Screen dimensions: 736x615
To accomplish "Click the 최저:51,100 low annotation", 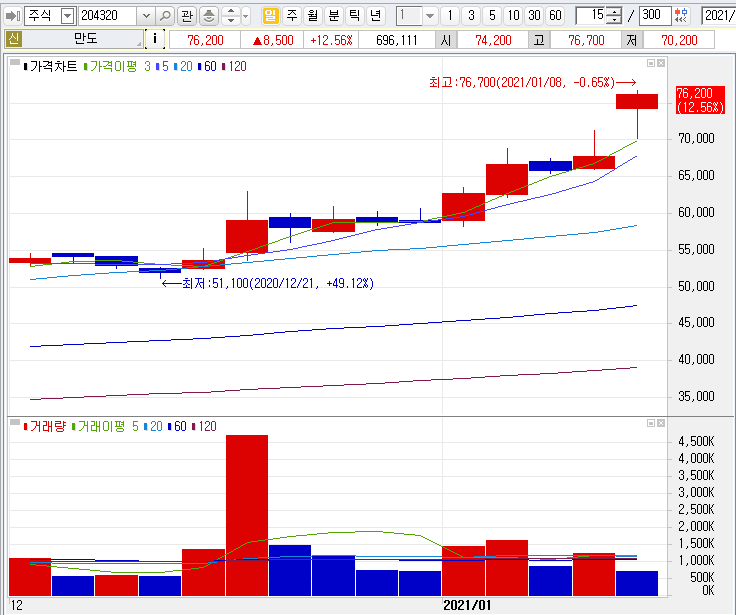I will (x=268, y=284).
